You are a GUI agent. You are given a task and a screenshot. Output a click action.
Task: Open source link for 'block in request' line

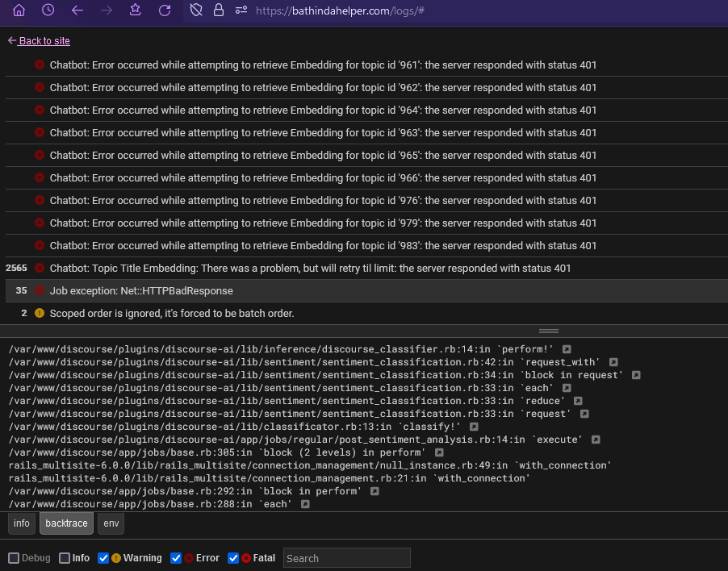tap(636, 375)
